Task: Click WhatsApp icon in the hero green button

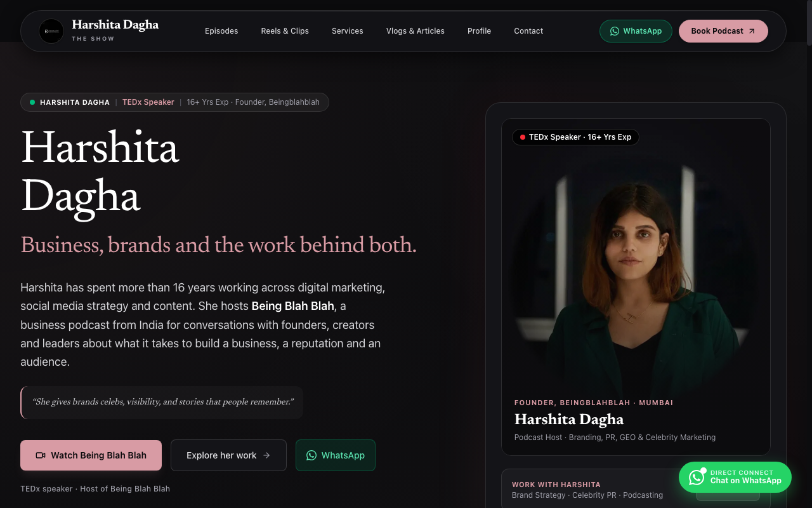Action: click(x=311, y=455)
